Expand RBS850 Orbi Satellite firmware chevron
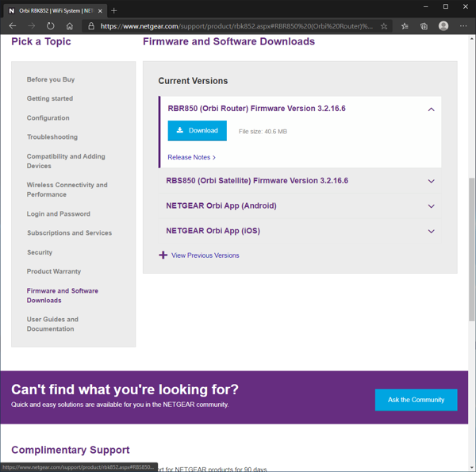Viewport: 476px width, 472px height. point(431,181)
